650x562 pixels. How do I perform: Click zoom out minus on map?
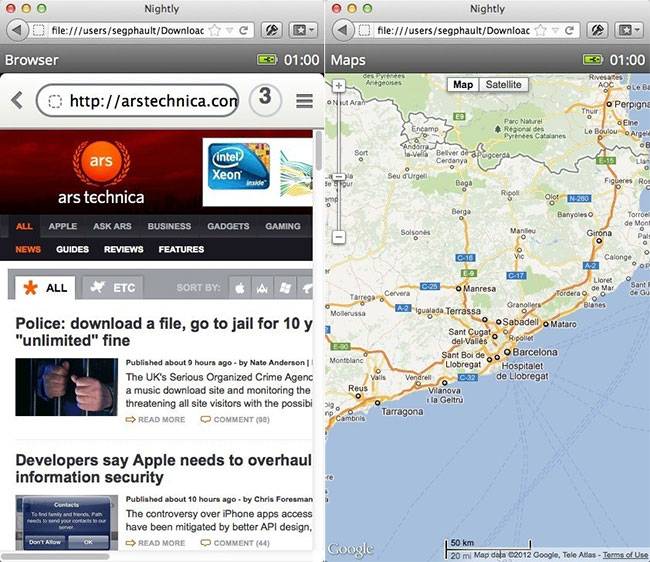[x=338, y=237]
